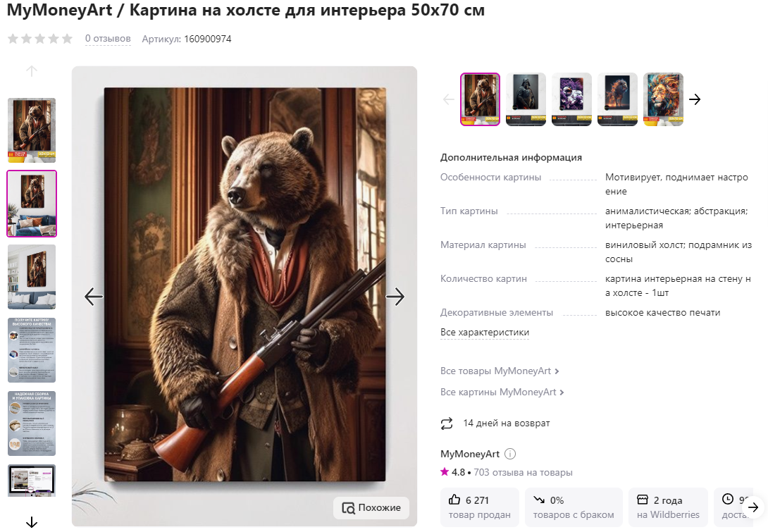Open the third thumbnail with sofa interior
768x532 pixels.
tap(32, 277)
